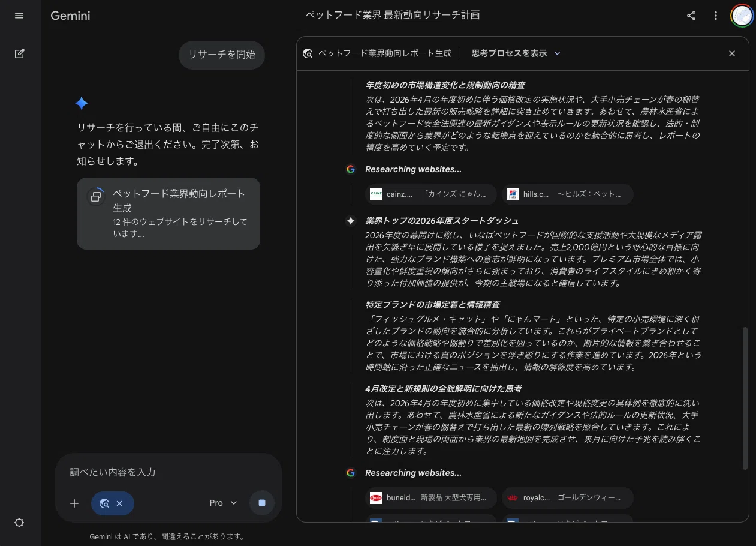756x546 pixels.
Task: Click the lower Researching websites... label
Action: click(x=414, y=473)
